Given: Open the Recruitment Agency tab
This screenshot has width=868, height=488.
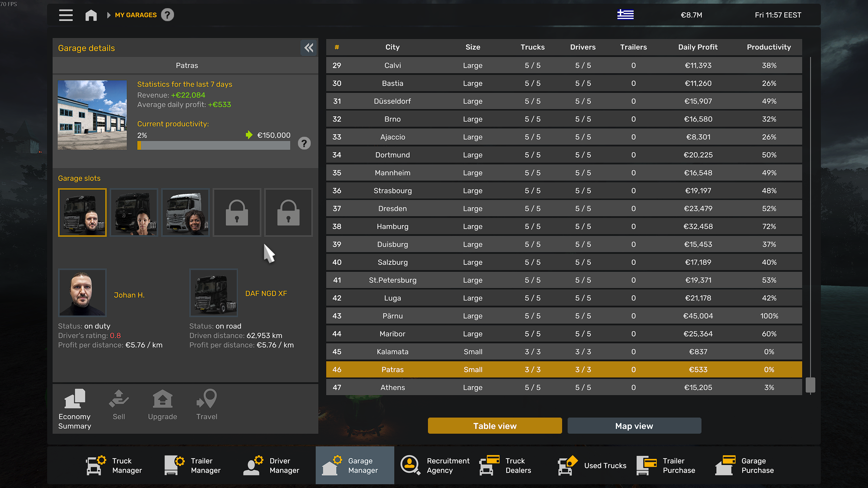Looking at the screenshot, I should [x=435, y=465].
